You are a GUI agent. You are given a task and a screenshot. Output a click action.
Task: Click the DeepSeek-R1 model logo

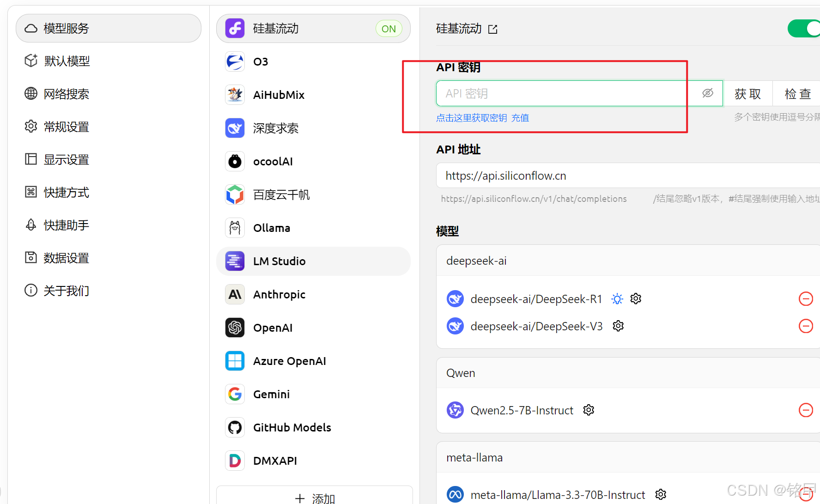[455, 299]
